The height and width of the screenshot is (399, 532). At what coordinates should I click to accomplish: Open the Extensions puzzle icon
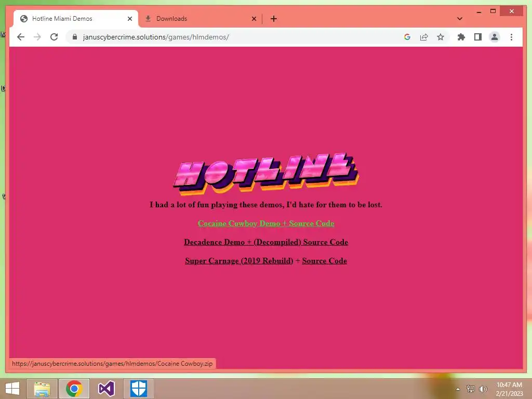pyautogui.click(x=461, y=37)
